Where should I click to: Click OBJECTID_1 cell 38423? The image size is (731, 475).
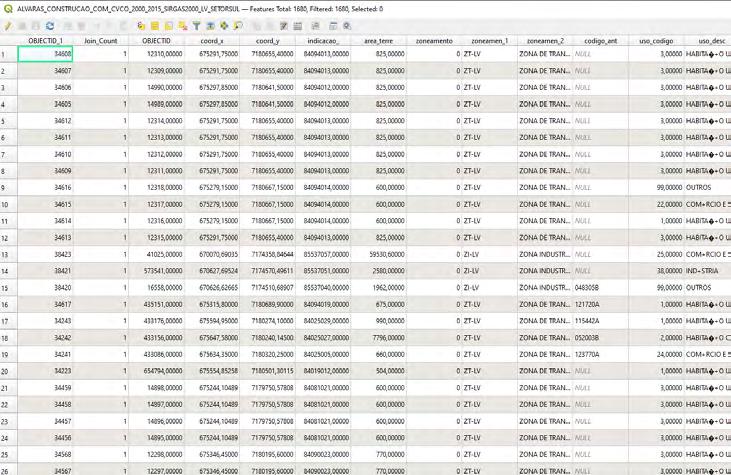45,255
